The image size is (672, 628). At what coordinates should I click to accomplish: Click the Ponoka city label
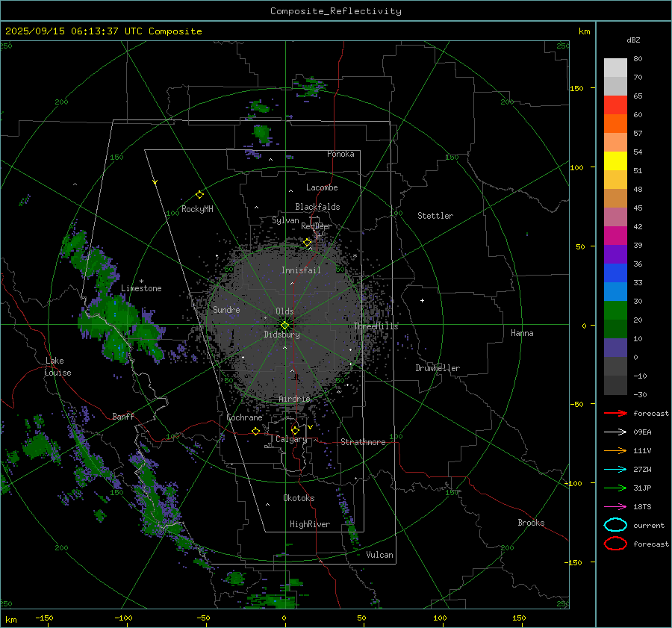[340, 154]
